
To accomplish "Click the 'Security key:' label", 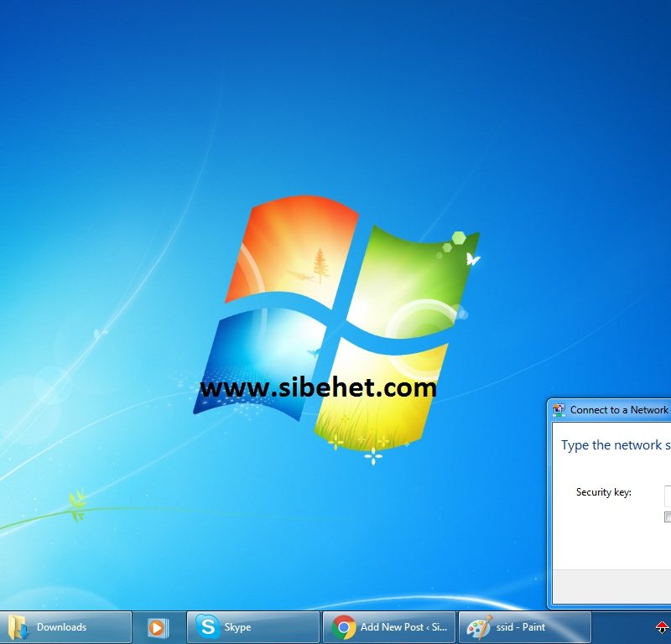I will pos(603,492).
